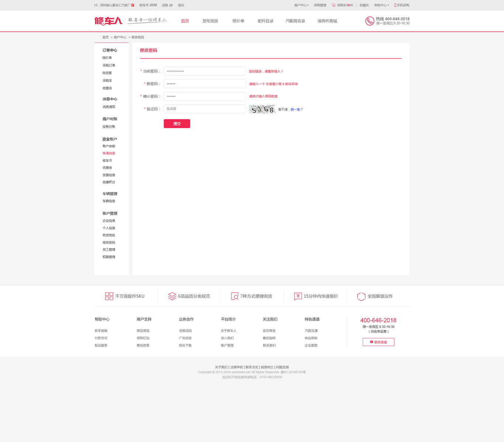
Task: Open 快准白条 in the sidebar
Action: point(109,153)
